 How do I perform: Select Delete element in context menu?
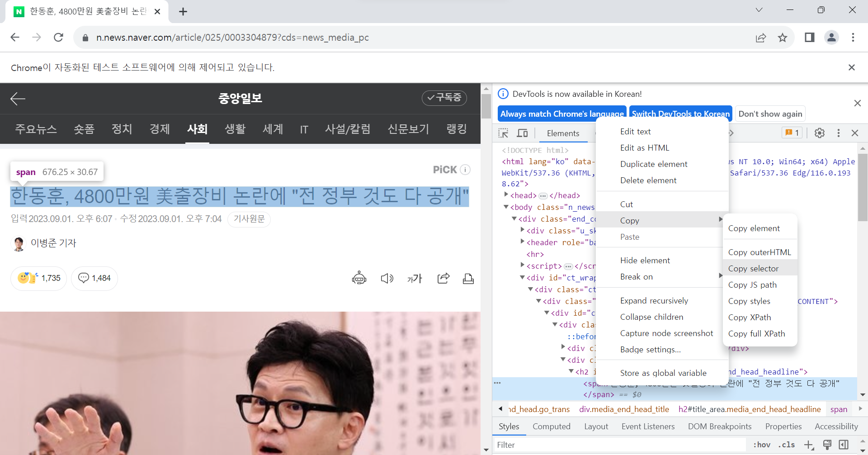tap(662, 180)
